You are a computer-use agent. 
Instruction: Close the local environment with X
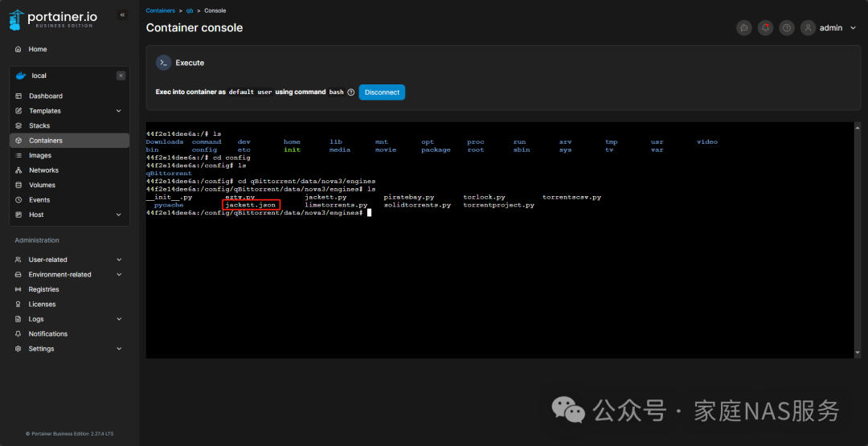[x=121, y=76]
